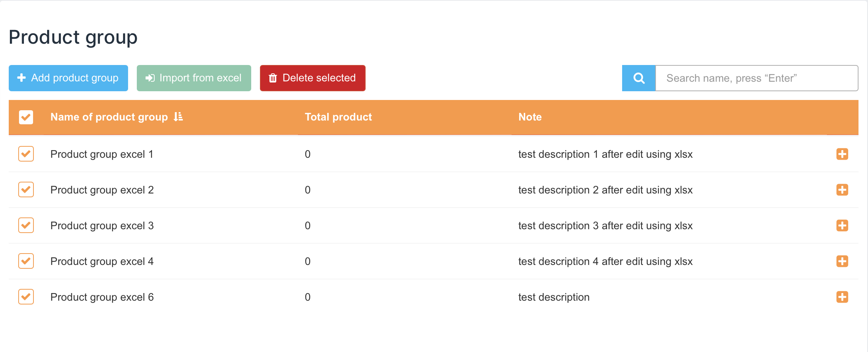The width and height of the screenshot is (868, 352).
Task: Sort by the Total product column header
Action: [338, 117]
